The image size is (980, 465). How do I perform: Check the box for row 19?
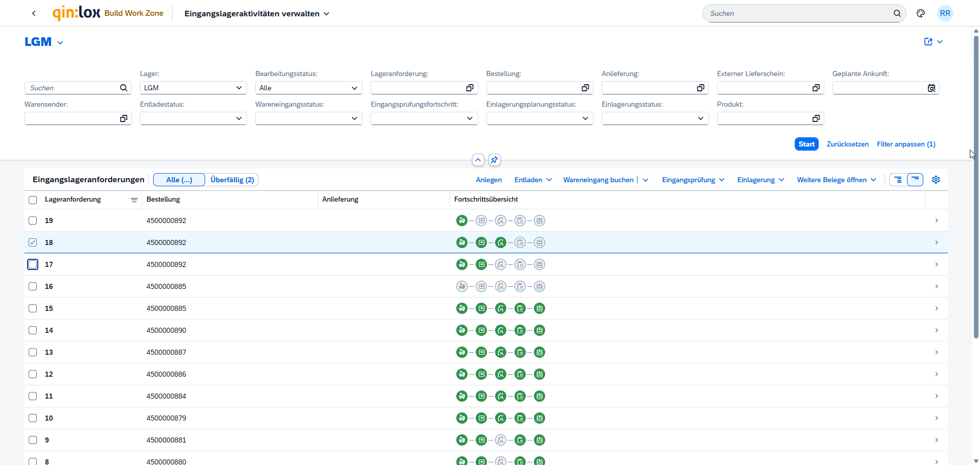[33, 221]
